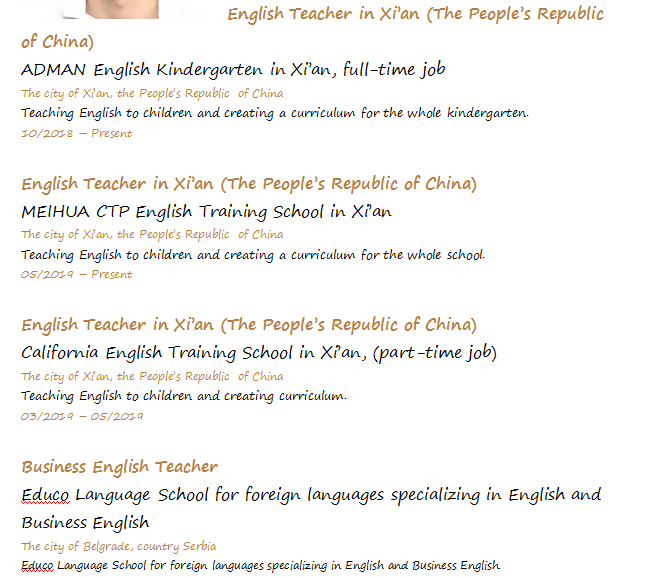Screen dimensions: 657x578
Task: Click the location line under ADMAN Kindergarten
Action: click(152, 93)
